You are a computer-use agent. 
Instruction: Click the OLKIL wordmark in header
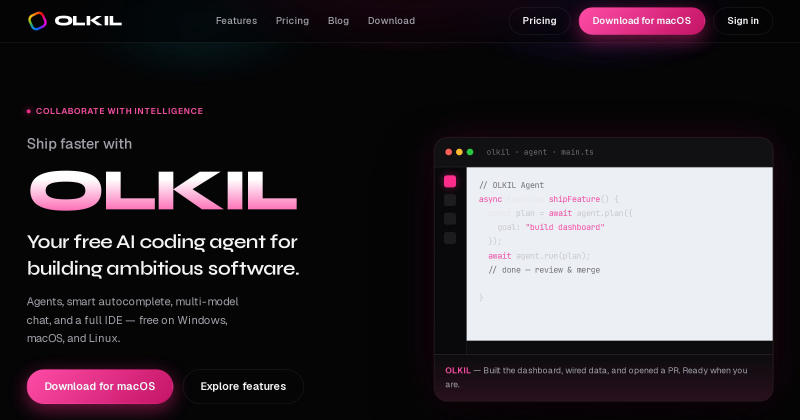(88, 21)
